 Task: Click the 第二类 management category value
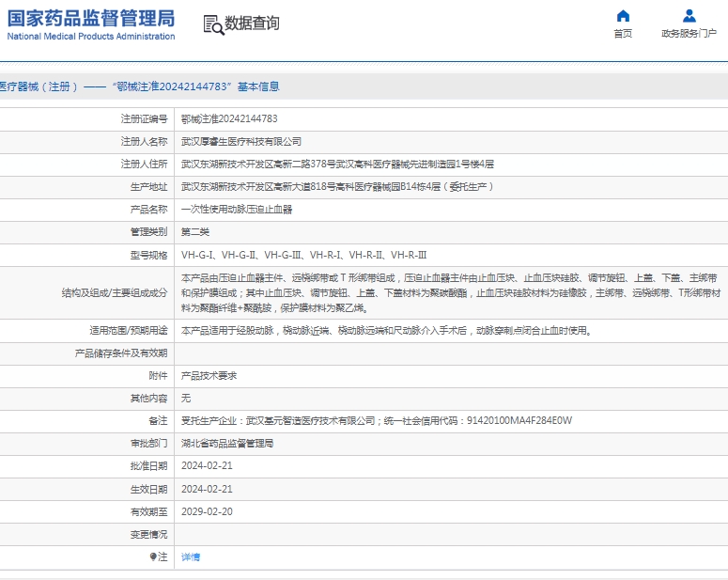click(195, 232)
